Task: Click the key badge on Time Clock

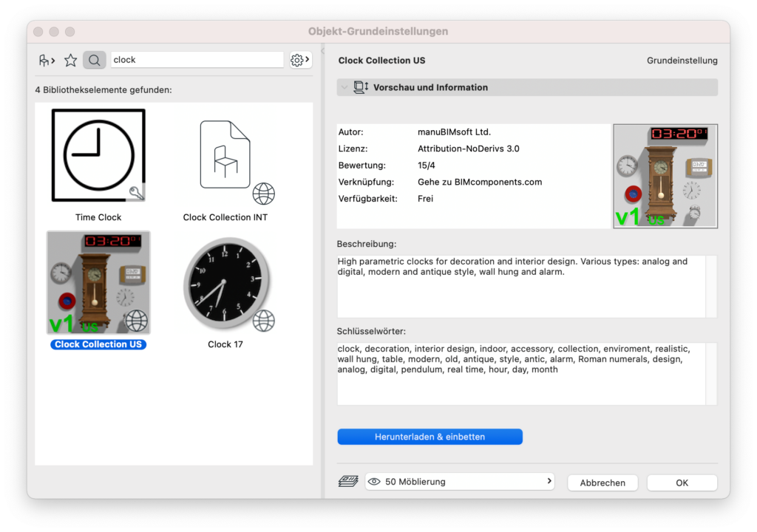Action: pos(137,193)
